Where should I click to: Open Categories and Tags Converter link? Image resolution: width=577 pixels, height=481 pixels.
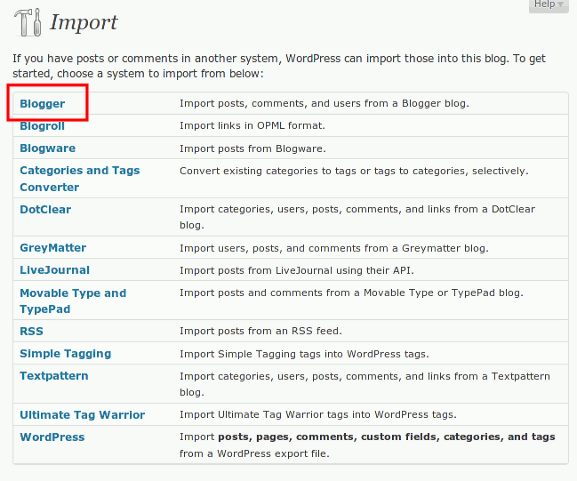coord(80,179)
